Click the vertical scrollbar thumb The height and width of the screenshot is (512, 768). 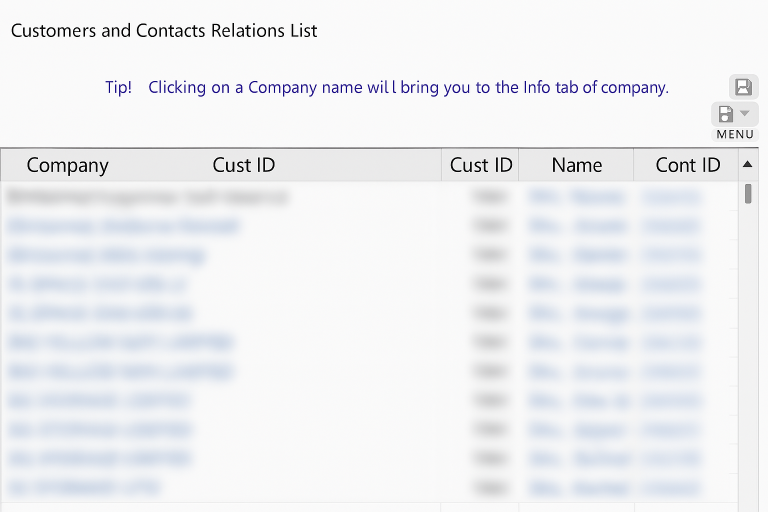point(748,193)
